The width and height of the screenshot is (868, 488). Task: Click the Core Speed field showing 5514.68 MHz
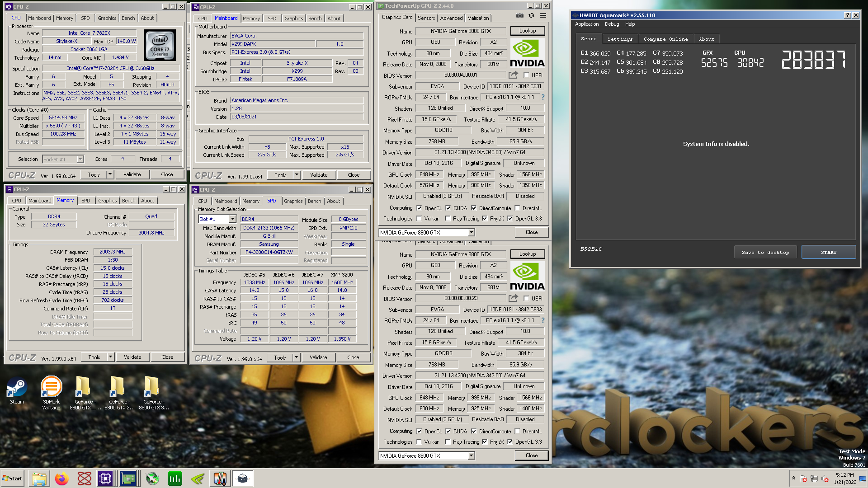coord(63,117)
